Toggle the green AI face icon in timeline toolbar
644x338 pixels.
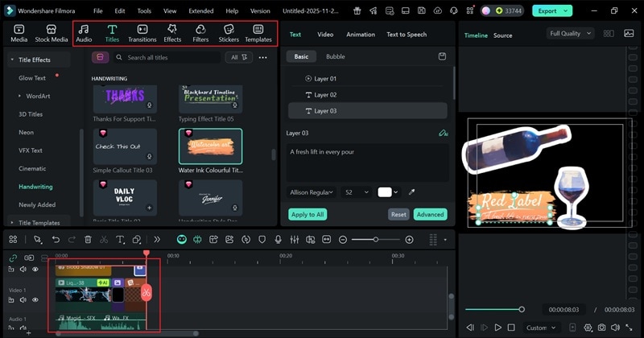pos(182,240)
